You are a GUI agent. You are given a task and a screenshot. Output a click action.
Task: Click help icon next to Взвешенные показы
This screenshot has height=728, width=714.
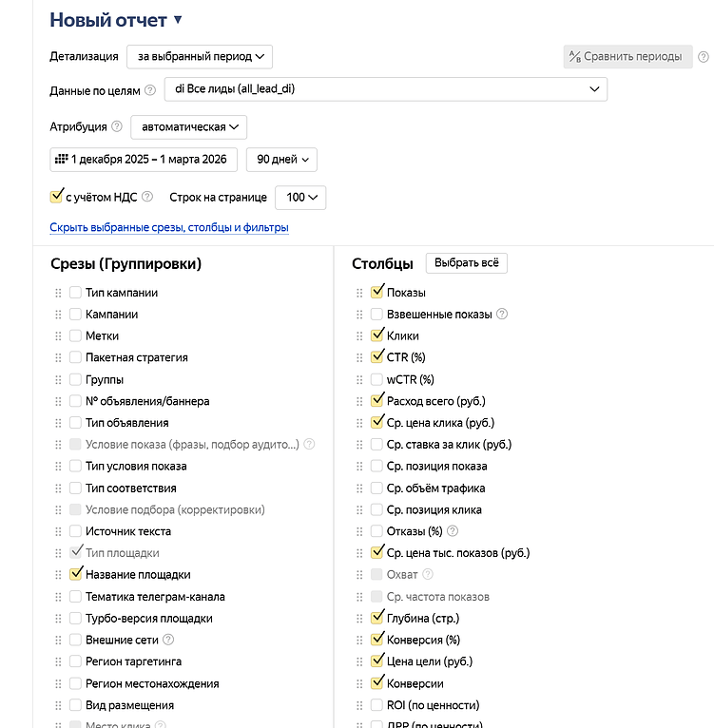(x=502, y=314)
